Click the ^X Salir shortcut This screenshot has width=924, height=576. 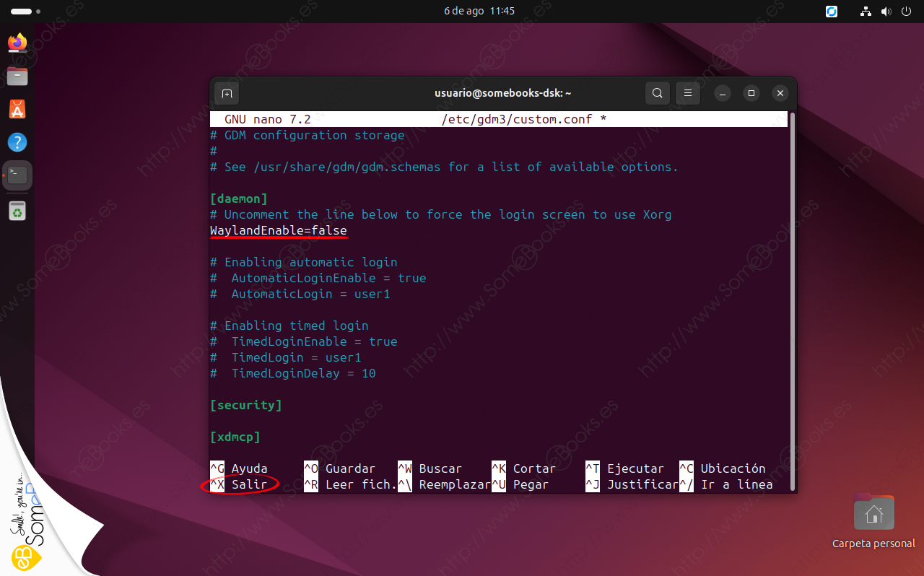(x=239, y=484)
